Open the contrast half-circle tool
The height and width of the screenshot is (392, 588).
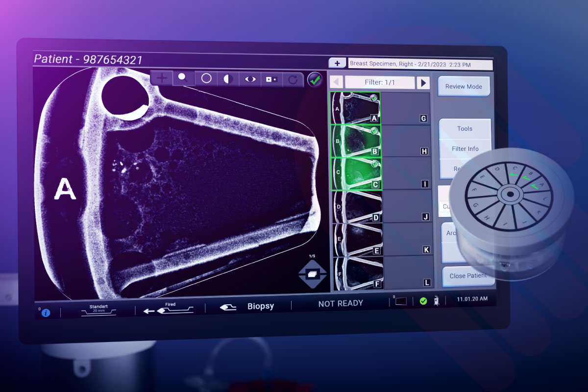pyautogui.click(x=228, y=79)
